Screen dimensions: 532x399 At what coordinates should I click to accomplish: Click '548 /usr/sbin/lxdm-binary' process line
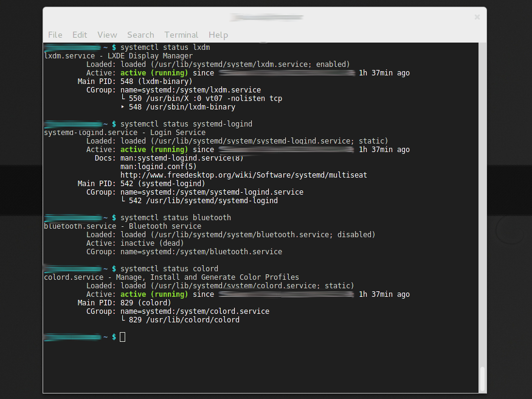[178, 107]
